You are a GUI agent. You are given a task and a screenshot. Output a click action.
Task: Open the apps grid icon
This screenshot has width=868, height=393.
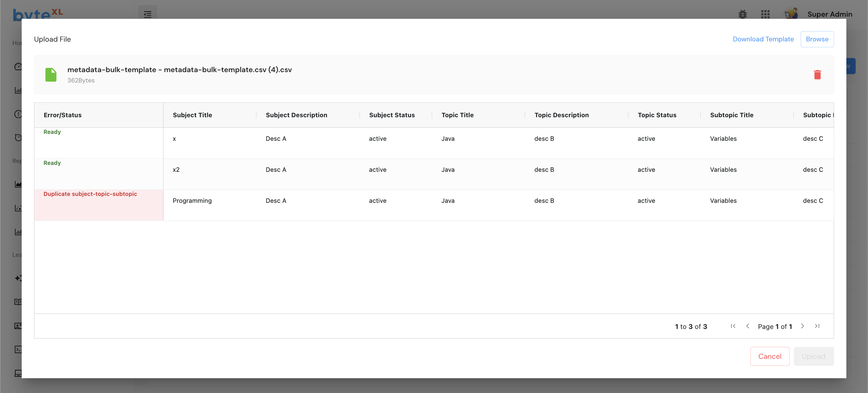point(765,14)
